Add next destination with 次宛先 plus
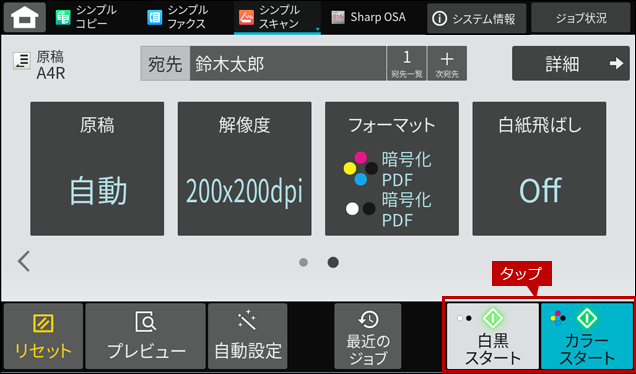 tap(447, 63)
